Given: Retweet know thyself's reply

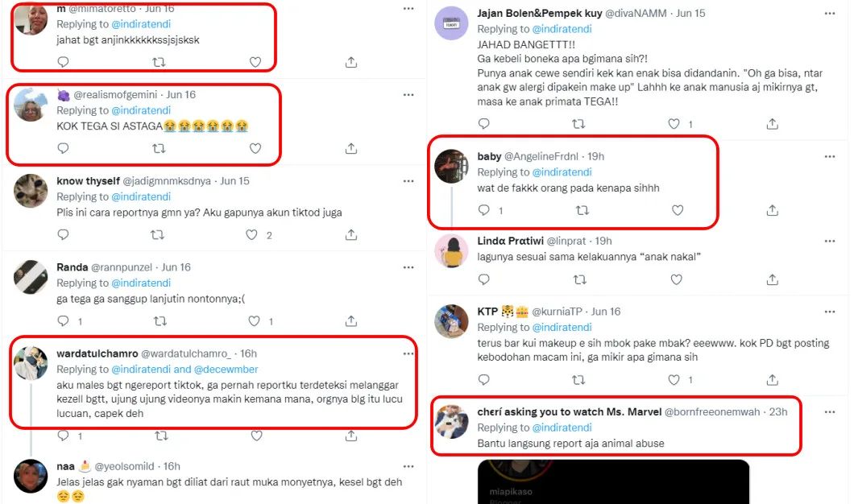Looking at the screenshot, I should click(x=159, y=235).
